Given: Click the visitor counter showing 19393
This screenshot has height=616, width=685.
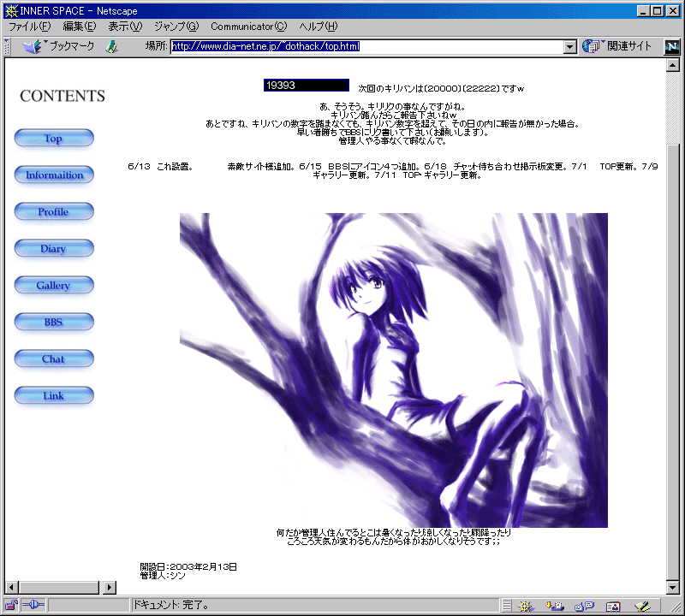Looking at the screenshot, I should coord(307,86).
